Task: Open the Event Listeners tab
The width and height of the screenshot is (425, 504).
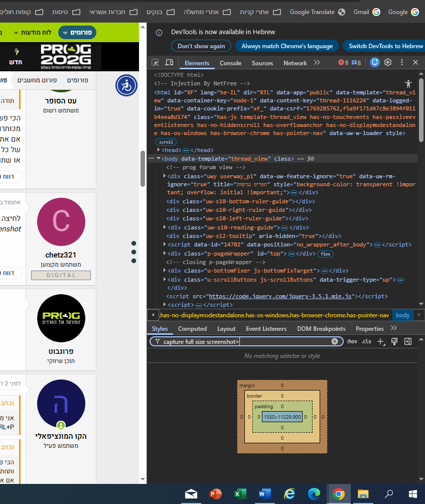Action: click(266, 328)
